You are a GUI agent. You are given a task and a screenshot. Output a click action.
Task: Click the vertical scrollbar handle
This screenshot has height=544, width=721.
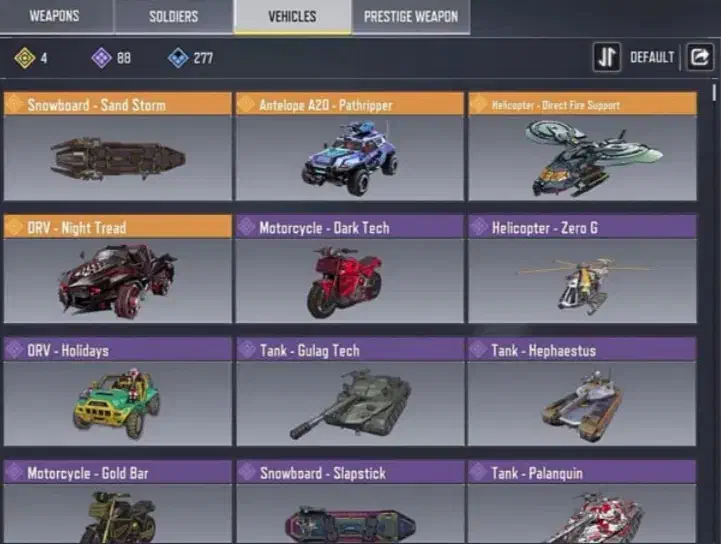714,92
